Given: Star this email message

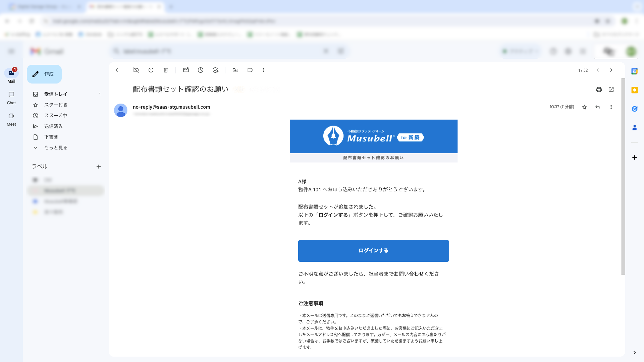Looking at the screenshot, I should [584, 107].
